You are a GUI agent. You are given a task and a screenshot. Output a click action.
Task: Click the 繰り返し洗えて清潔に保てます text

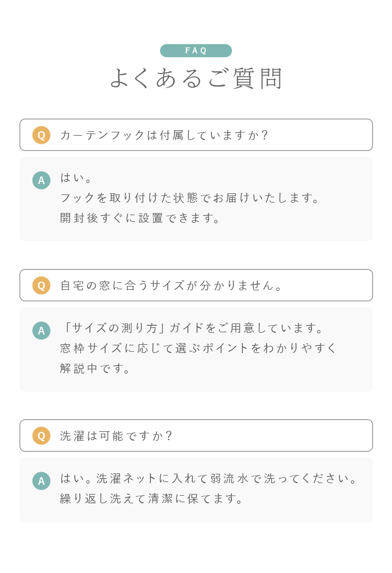pos(151,498)
